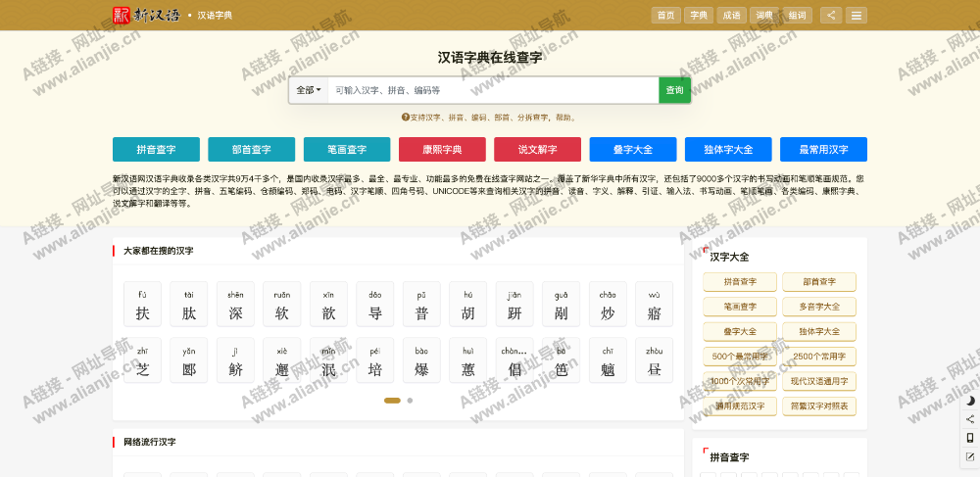Viewport: 980px width, 477px height.
Task: Open the 全部 search scope dropdown
Action: pos(308,90)
